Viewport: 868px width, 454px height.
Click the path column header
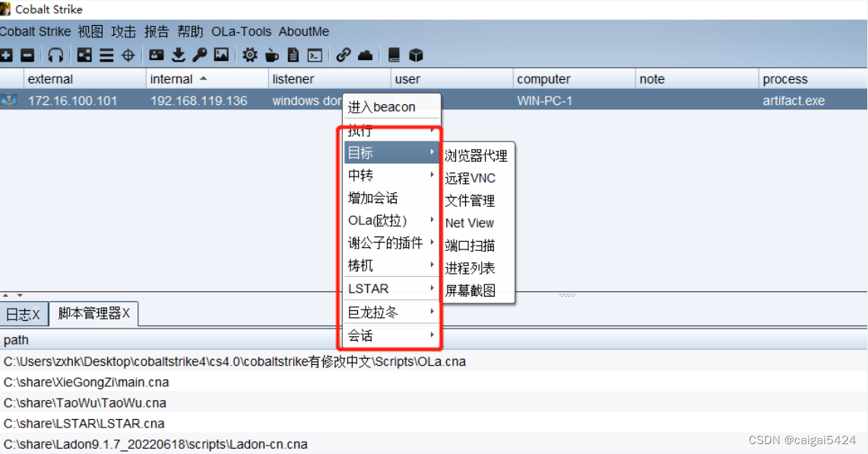coord(433,340)
